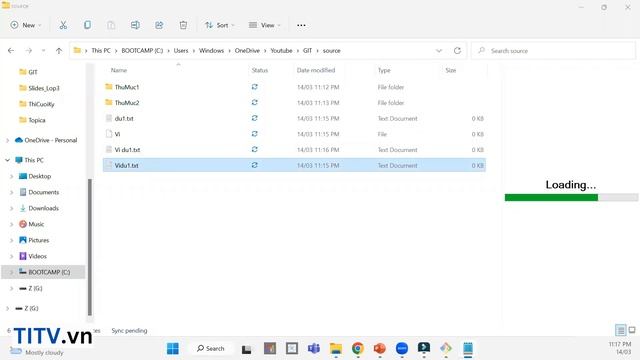Viewport: 640px width, 360px height.
Task: Refresh the folder view
Action: 457,51
